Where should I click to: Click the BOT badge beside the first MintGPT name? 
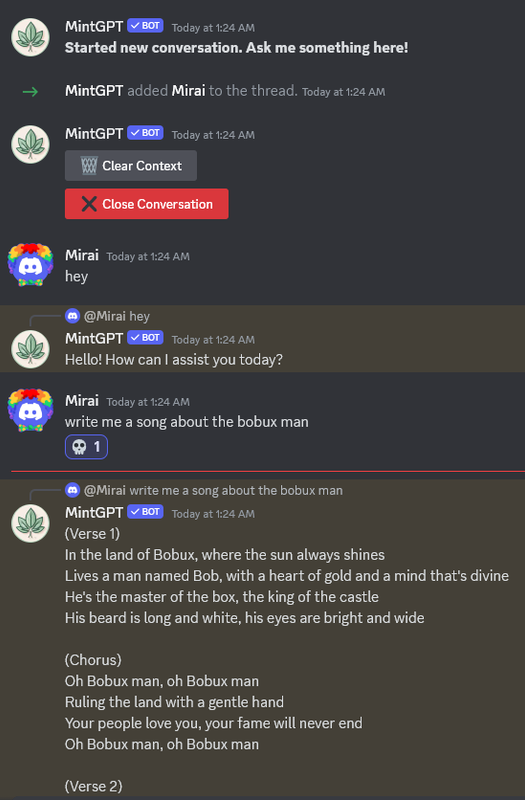(x=145, y=26)
